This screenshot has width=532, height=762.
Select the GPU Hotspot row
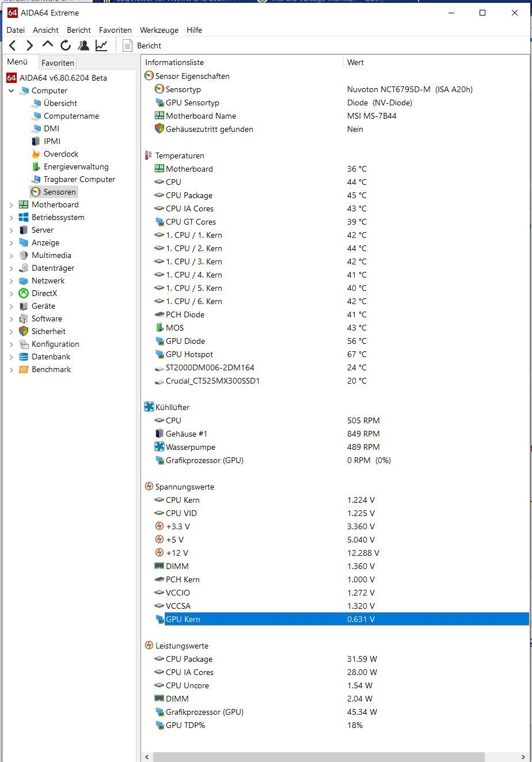coord(336,354)
